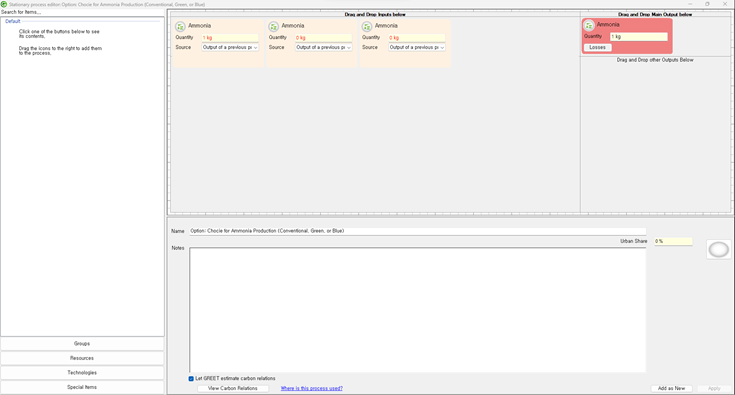Click the Apply button
735x395 pixels.
point(714,388)
